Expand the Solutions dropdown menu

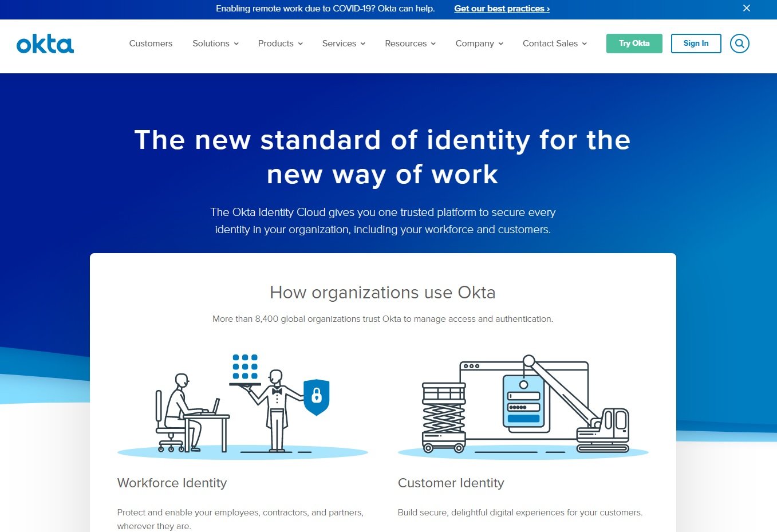[x=215, y=44]
